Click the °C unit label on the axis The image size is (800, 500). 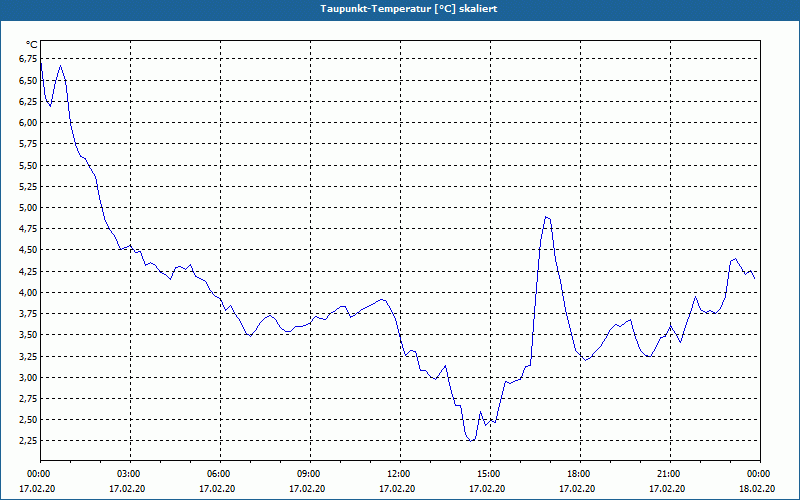[32, 45]
